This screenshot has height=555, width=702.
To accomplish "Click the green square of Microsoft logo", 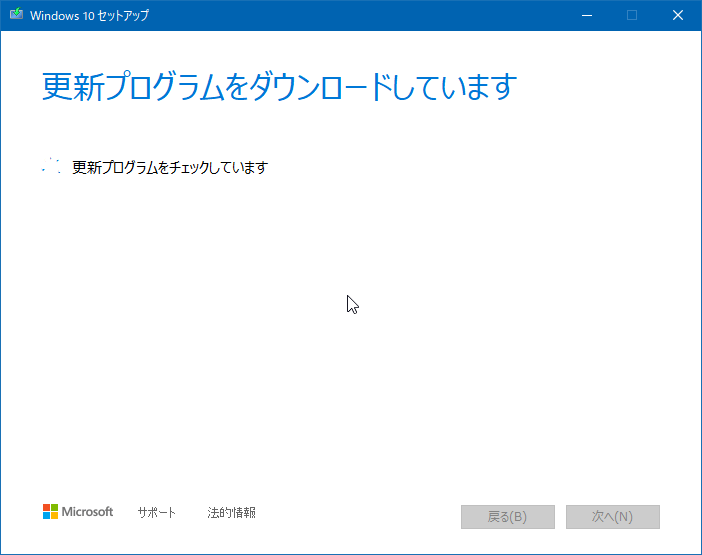I will point(54,508).
